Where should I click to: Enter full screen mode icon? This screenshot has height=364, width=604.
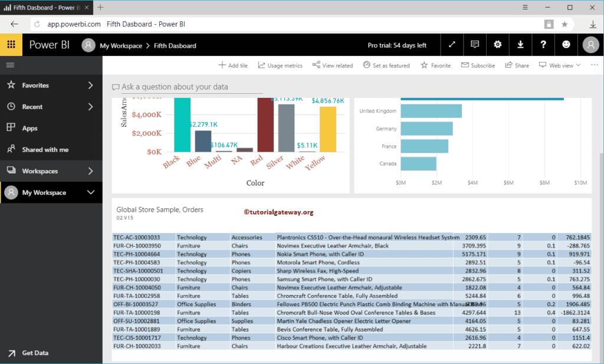click(452, 45)
